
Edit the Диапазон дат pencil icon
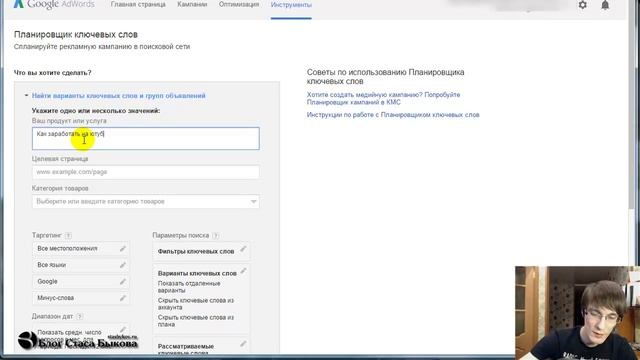[122, 329]
